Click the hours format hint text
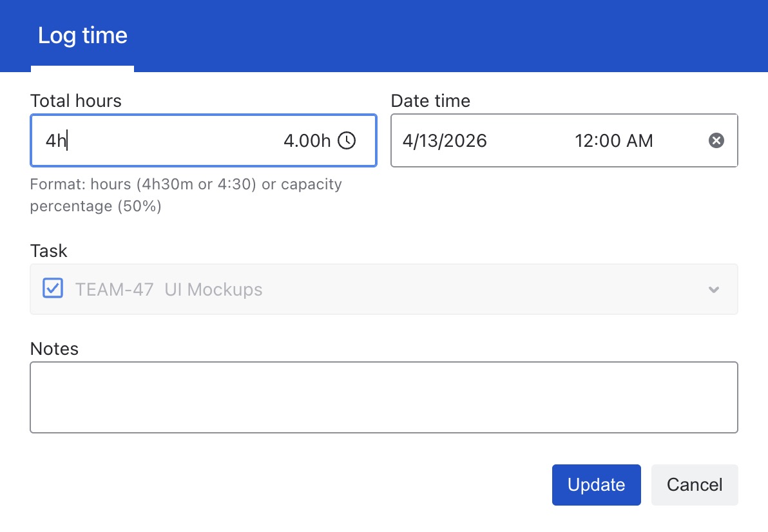The height and width of the screenshot is (532, 768). click(x=186, y=195)
